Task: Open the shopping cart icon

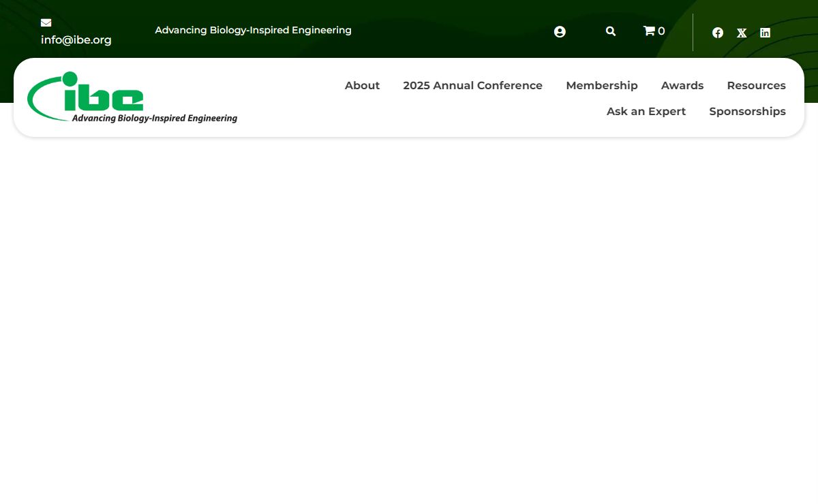Action: (650, 31)
